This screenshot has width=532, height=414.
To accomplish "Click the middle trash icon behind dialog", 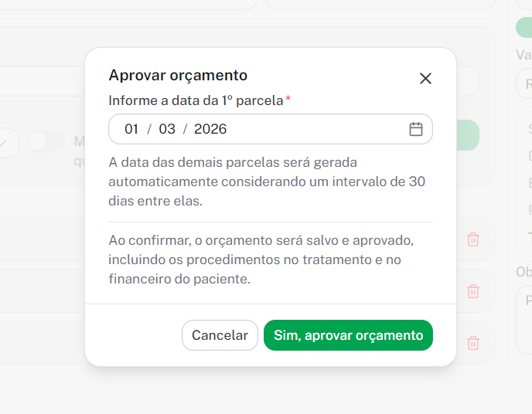I will click(x=473, y=291).
